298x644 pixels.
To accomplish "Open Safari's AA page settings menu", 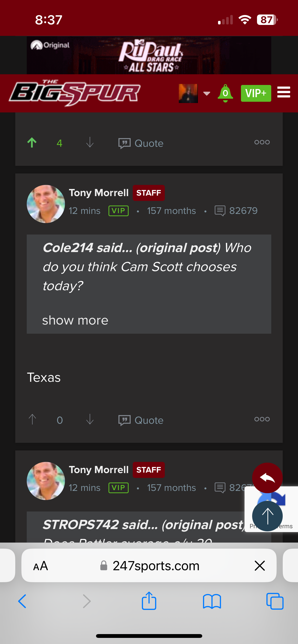I will coord(40,566).
